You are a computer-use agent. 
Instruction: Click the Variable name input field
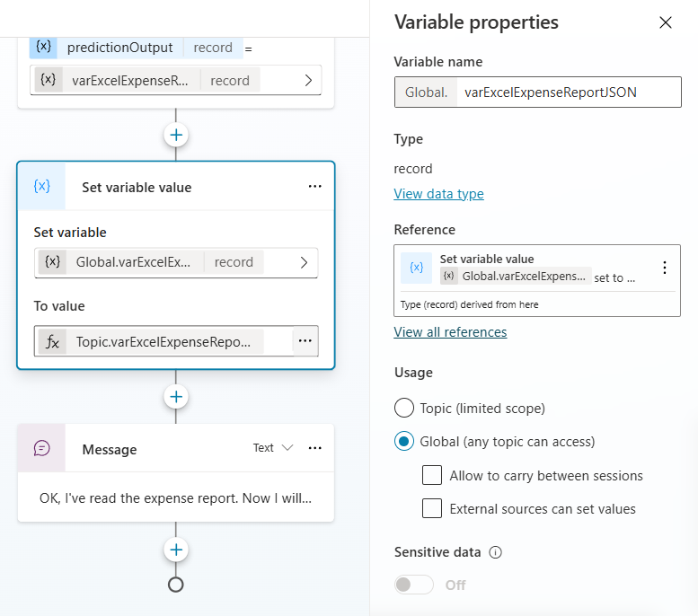point(568,92)
